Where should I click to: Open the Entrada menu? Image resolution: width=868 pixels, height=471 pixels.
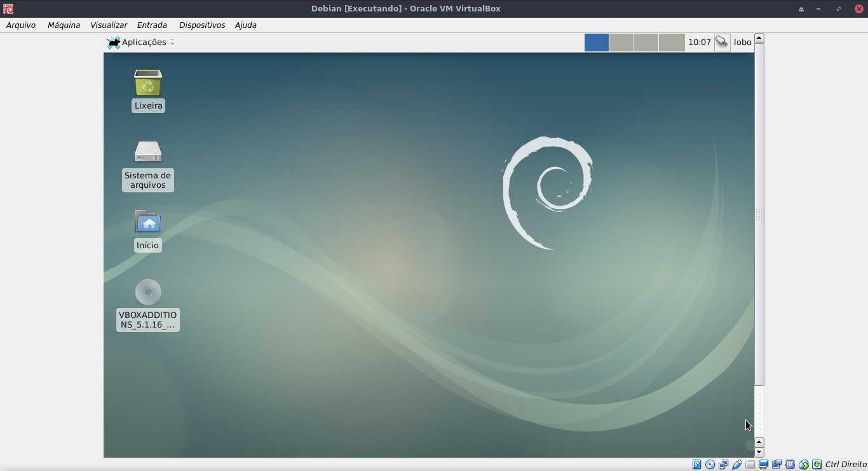click(152, 25)
